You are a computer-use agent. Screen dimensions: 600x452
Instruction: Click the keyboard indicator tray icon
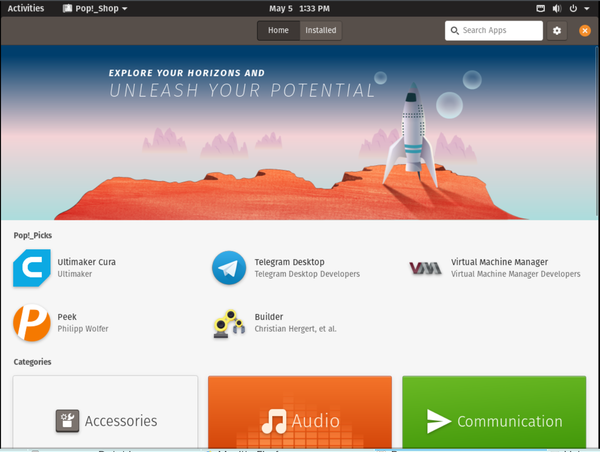point(540,8)
